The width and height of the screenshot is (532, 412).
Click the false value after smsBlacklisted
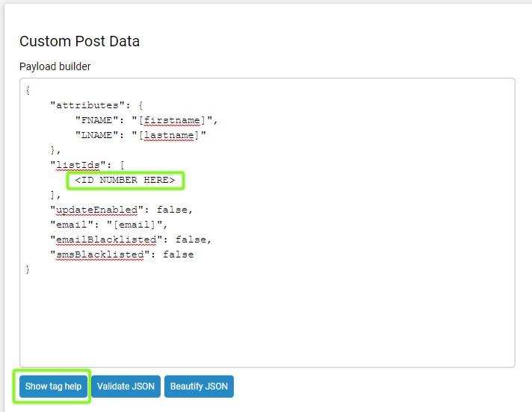coord(178,255)
